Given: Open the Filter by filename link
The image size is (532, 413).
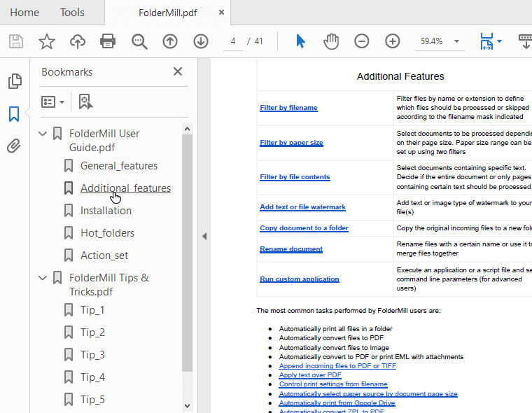Looking at the screenshot, I should [x=288, y=108].
